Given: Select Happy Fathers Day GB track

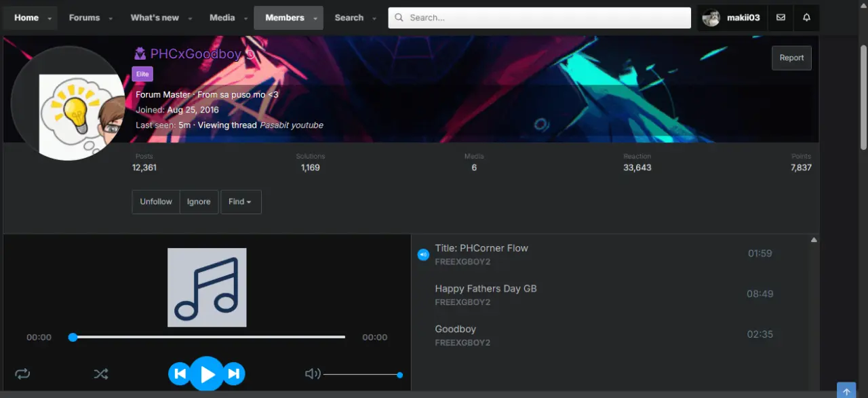Looking at the screenshot, I should pos(486,289).
